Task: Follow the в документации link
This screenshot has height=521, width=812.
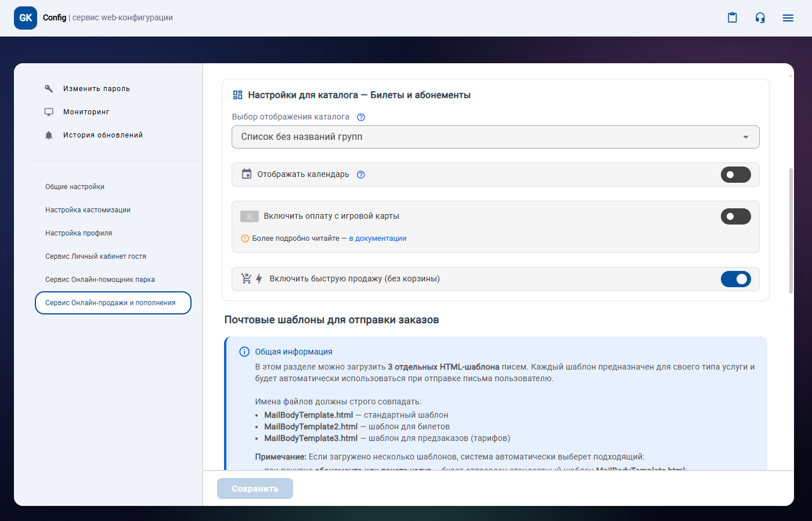Action: (x=377, y=238)
